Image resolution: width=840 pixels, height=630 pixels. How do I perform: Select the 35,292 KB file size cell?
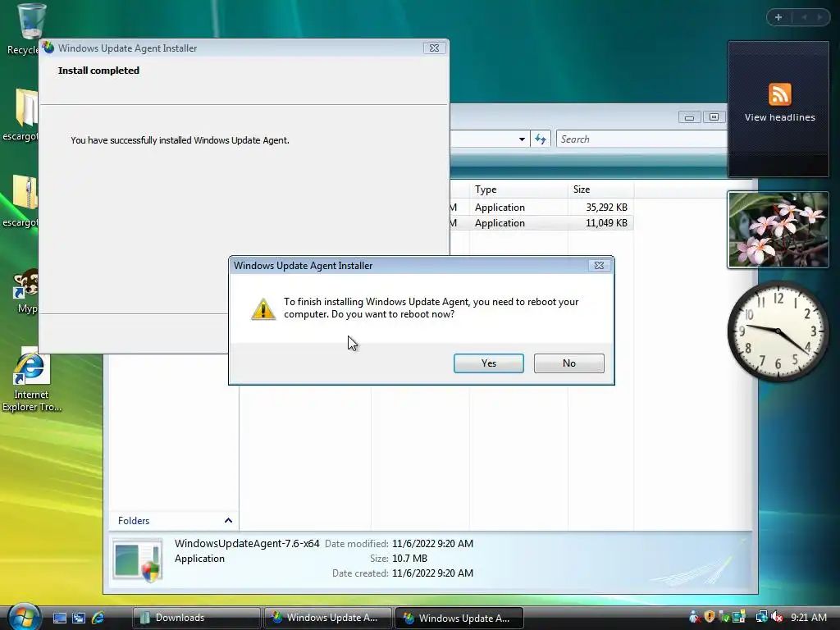606,208
